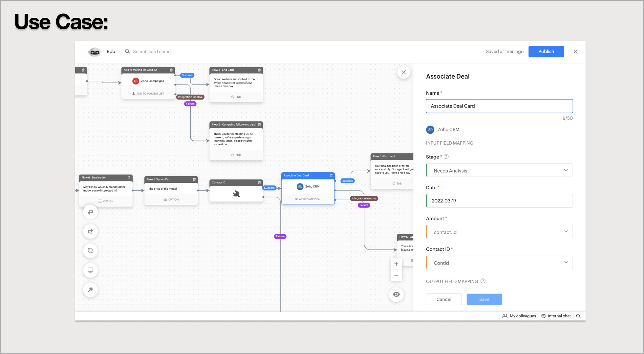Click the monitor preview icon
Viewport: 644px width, 354px height.
pyautogui.click(x=91, y=270)
